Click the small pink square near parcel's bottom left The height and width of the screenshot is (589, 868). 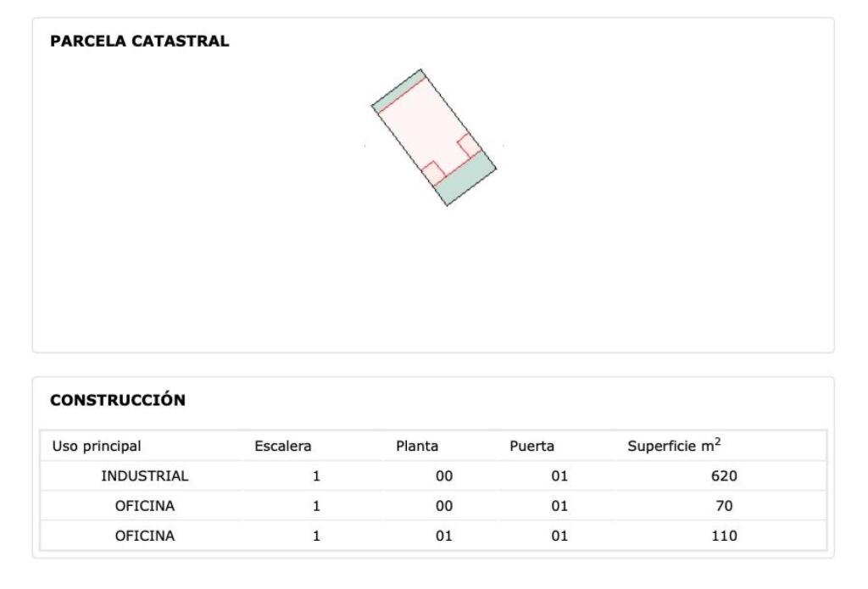pyautogui.click(x=434, y=173)
